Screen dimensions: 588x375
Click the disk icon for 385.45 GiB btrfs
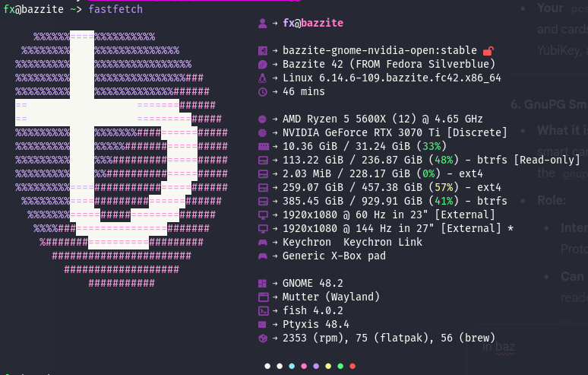[x=264, y=202]
